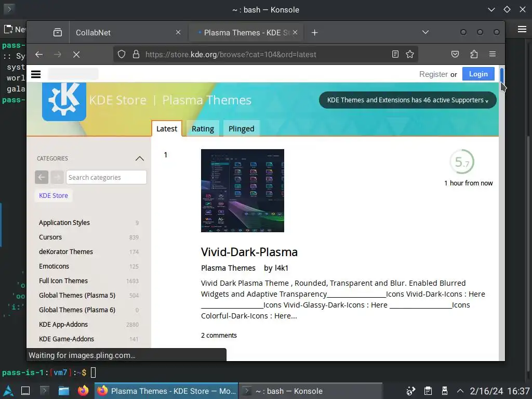This screenshot has height=399, width=532.
Task: Show site security padlock info
Action: tap(136, 54)
